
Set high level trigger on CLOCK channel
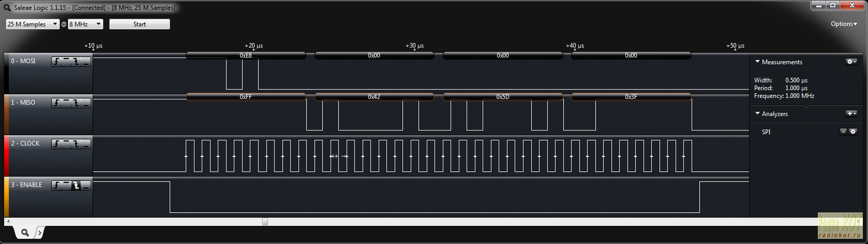pyautogui.click(x=66, y=144)
